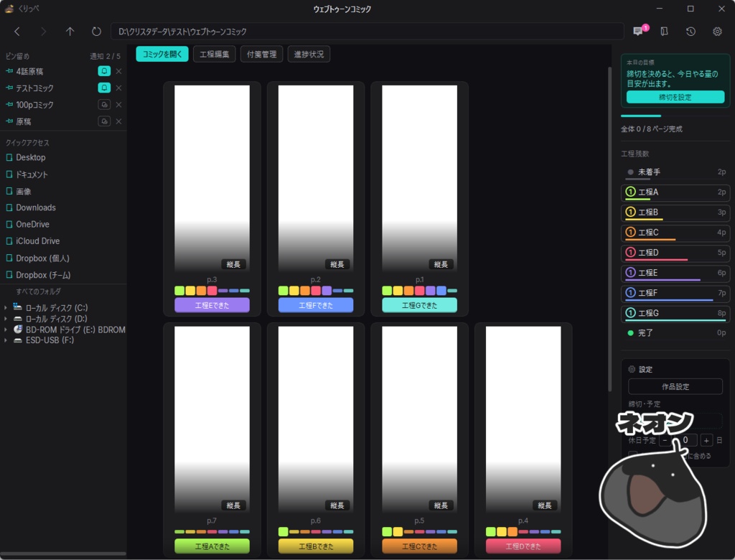Open the bookmark panel icon
735x560 pixels.
664,32
